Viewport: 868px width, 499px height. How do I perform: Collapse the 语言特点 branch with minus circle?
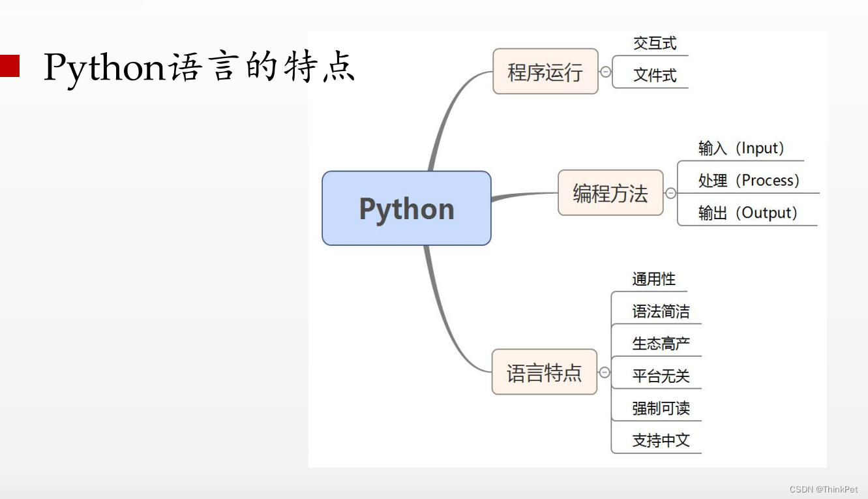click(605, 372)
